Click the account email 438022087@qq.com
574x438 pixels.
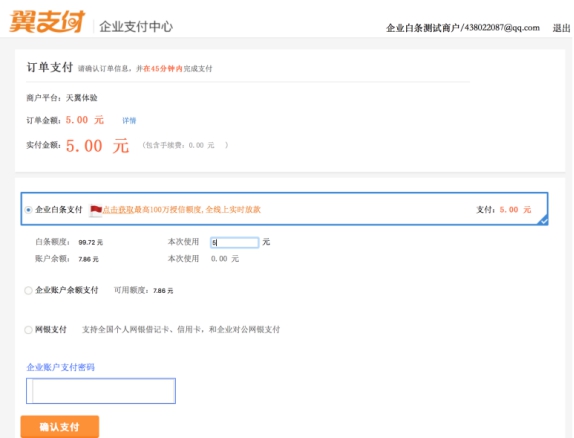point(502,28)
